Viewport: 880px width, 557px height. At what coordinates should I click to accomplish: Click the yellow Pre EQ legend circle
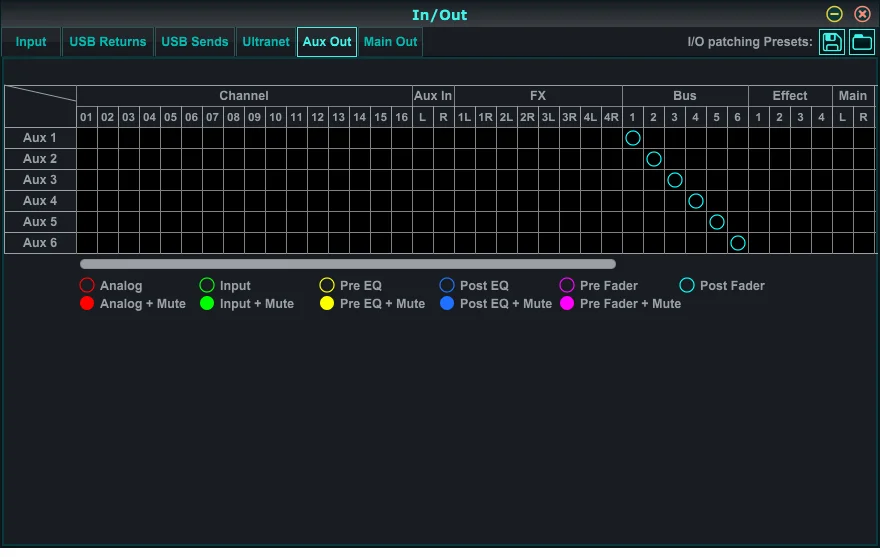[x=327, y=285]
